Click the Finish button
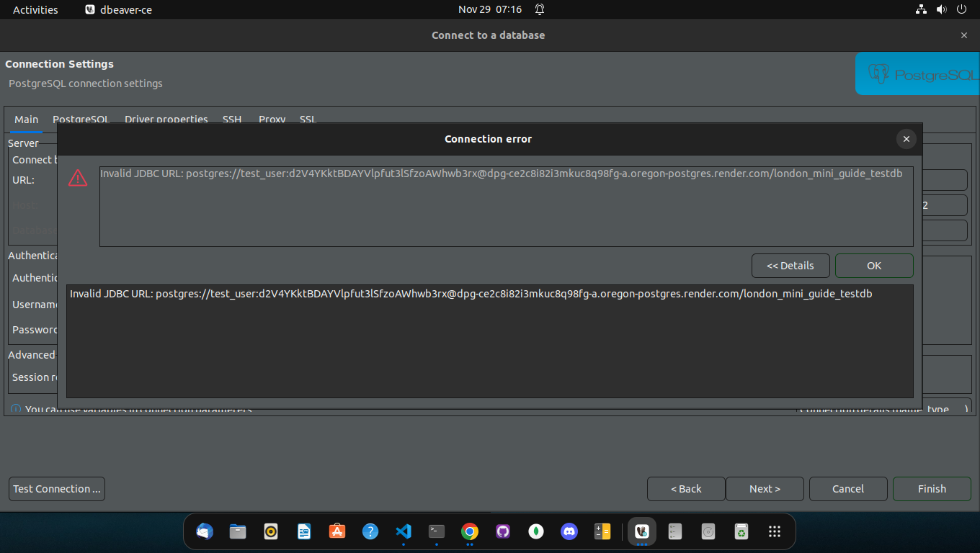This screenshot has width=980, height=553. 931,488
